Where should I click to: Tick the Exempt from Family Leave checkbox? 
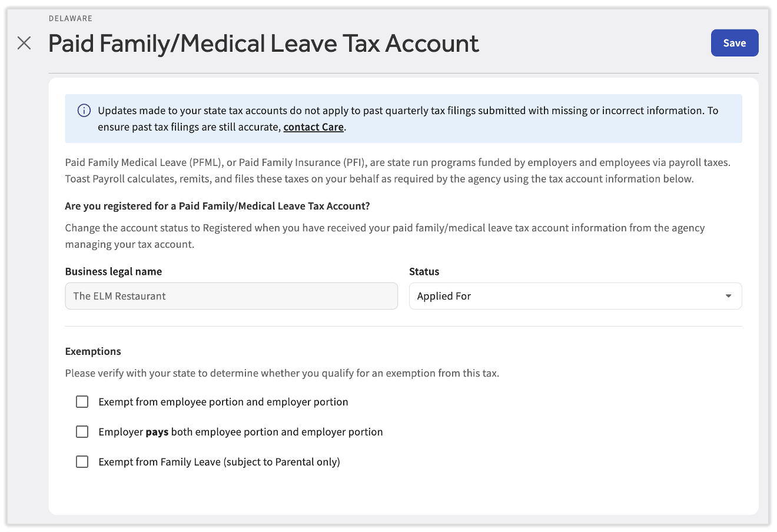pyautogui.click(x=82, y=462)
